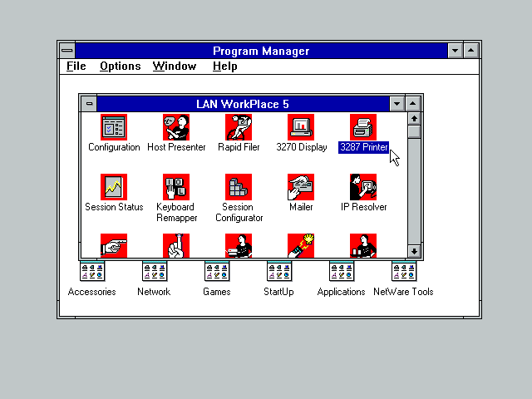Viewport: 532px width, 399px height.
Task: Select the StartUp program group icon
Action: [279, 271]
